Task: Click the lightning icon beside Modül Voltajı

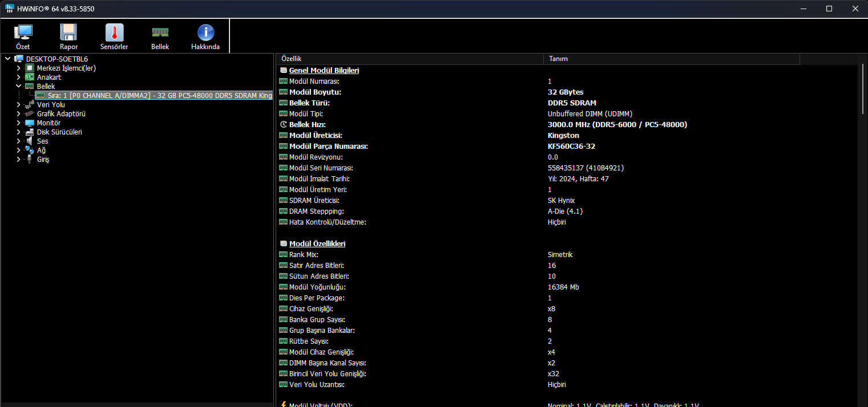Action: point(284,405)
